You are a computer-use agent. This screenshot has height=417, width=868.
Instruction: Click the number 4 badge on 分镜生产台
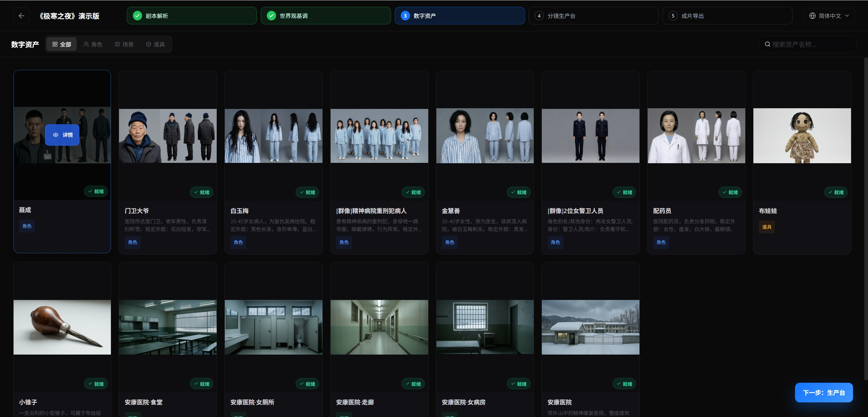(539, 16)
